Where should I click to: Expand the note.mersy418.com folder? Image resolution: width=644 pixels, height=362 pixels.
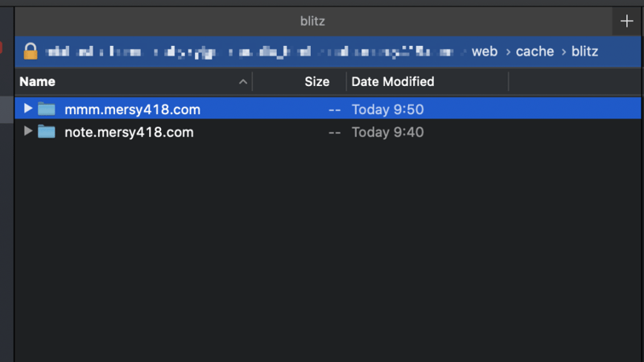28,131
